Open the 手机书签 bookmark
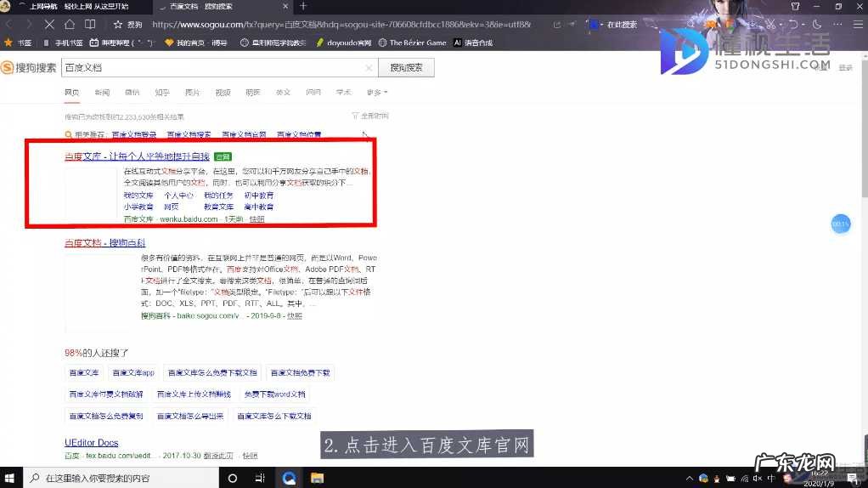This screenshot has height=488, width=868. 63,43
